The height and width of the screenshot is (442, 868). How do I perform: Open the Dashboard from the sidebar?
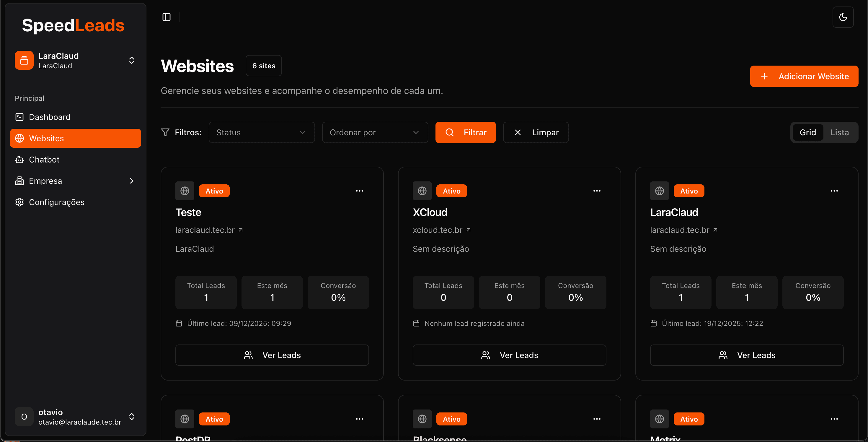tap(50, 117)
